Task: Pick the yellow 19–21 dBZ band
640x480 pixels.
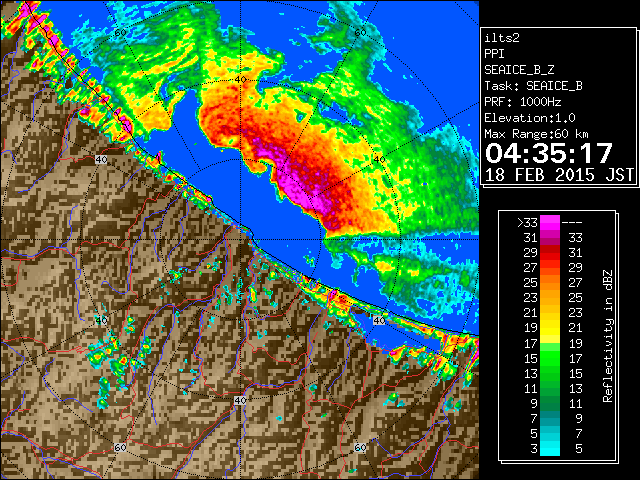Action: coord(550,328)
